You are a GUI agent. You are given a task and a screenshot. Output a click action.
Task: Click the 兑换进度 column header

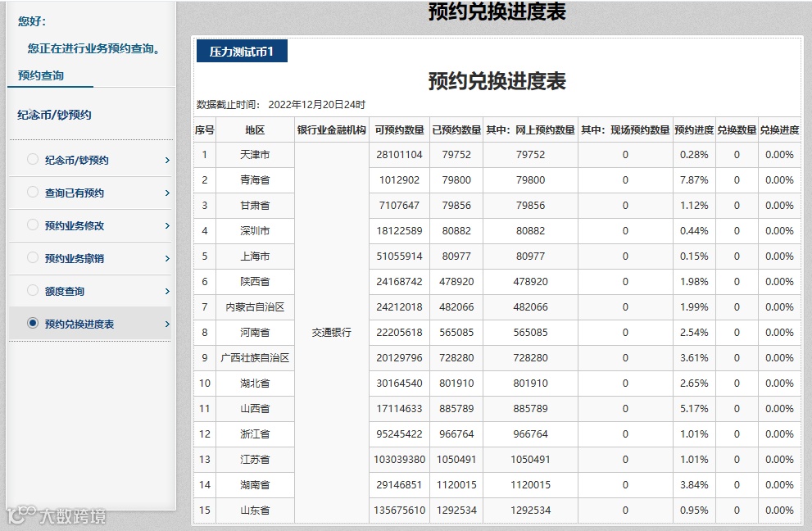tap(779, 130)
